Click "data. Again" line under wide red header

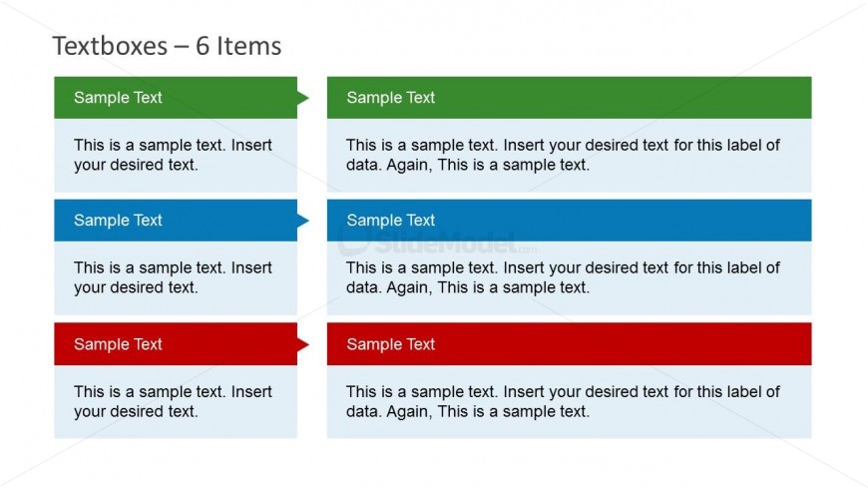pos(468,411)
